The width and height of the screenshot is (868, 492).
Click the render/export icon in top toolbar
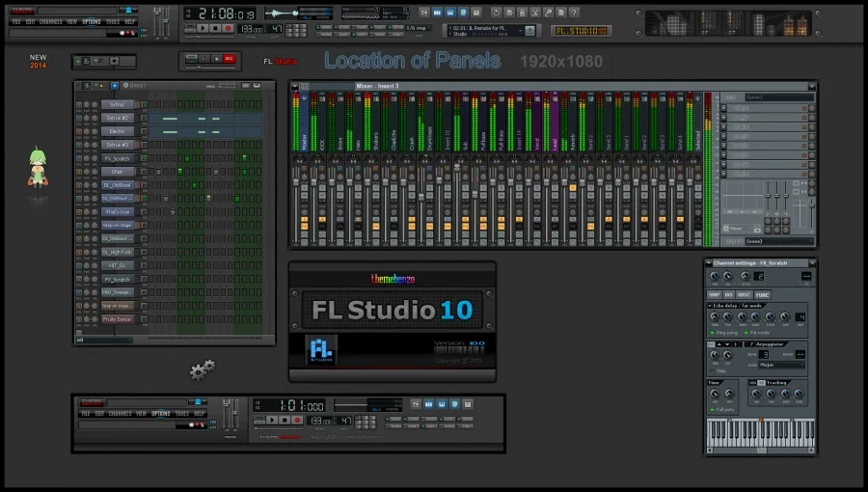[522, 13]
